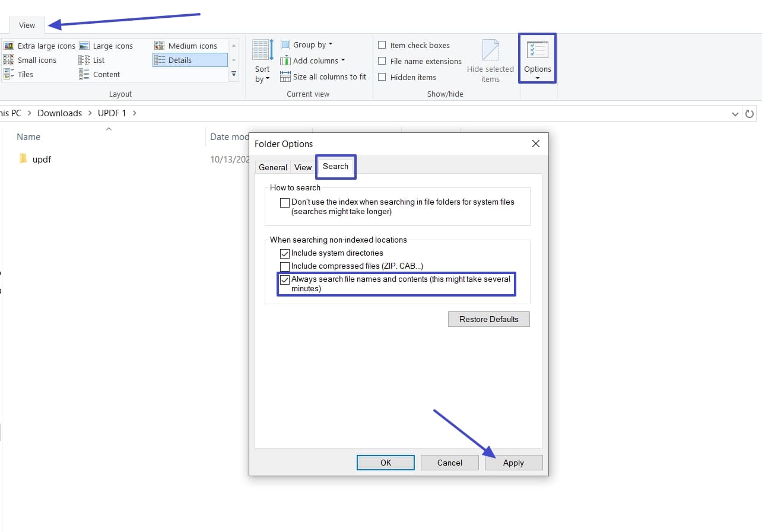Switch to the General tab
The height and width of the screenshot is (532, 762).
272,167
